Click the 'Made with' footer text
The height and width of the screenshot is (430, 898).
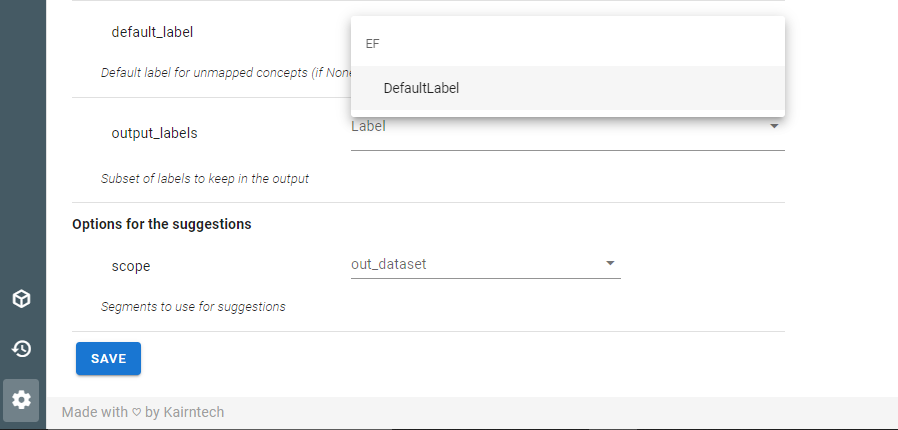[95, 412]
